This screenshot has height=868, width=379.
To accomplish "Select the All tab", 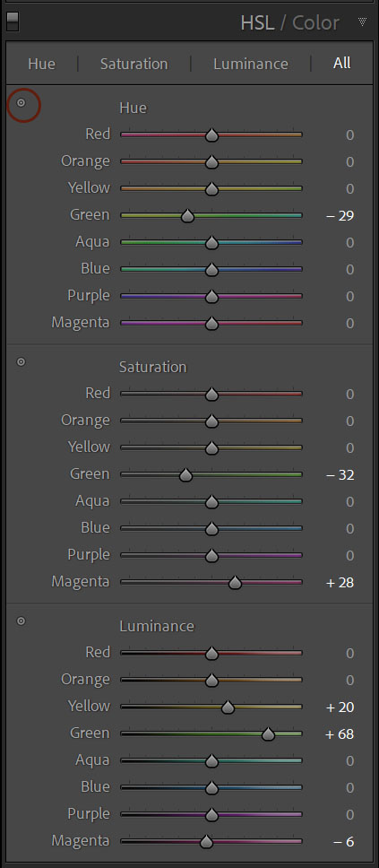I will (342, 63).
